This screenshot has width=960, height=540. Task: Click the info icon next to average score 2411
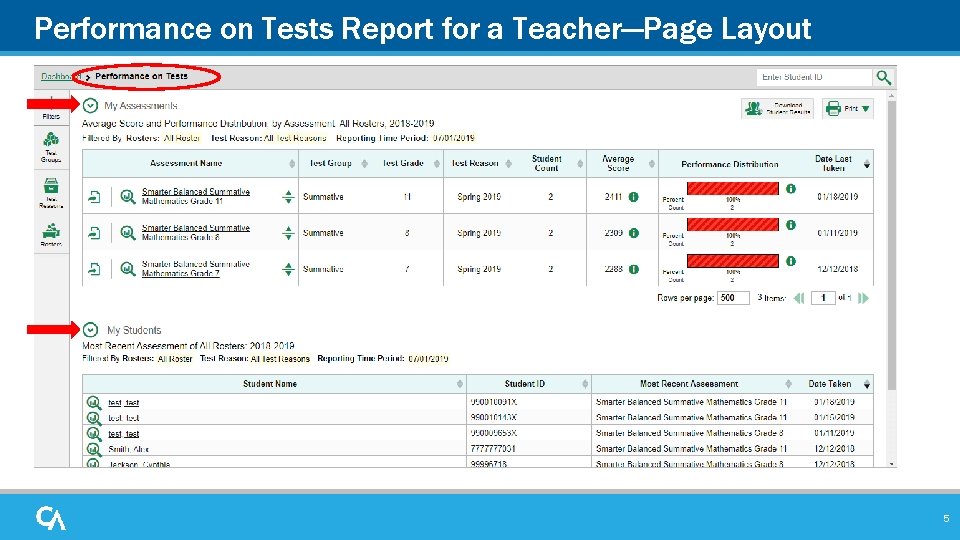(x=634, y=197)
